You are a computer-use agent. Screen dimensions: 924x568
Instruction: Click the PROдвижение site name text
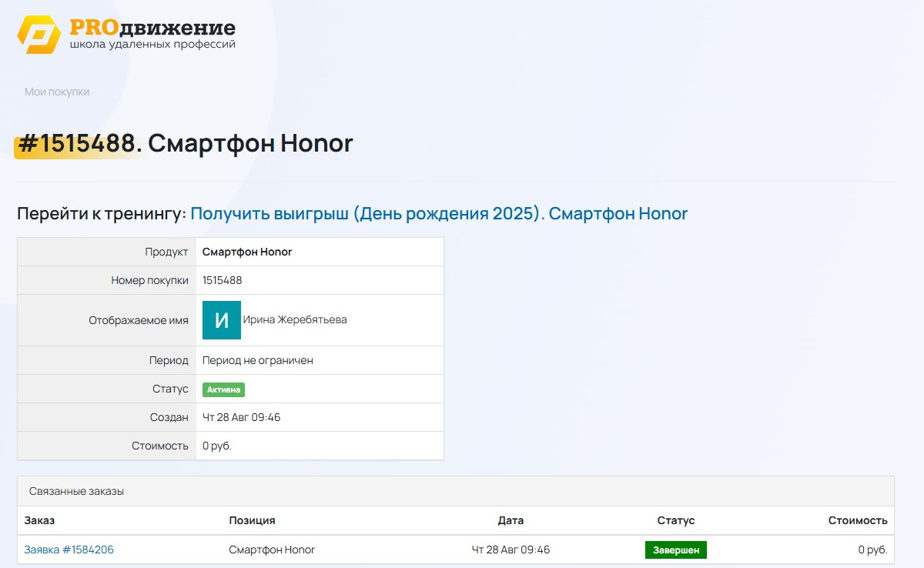[x=152, y=28]
